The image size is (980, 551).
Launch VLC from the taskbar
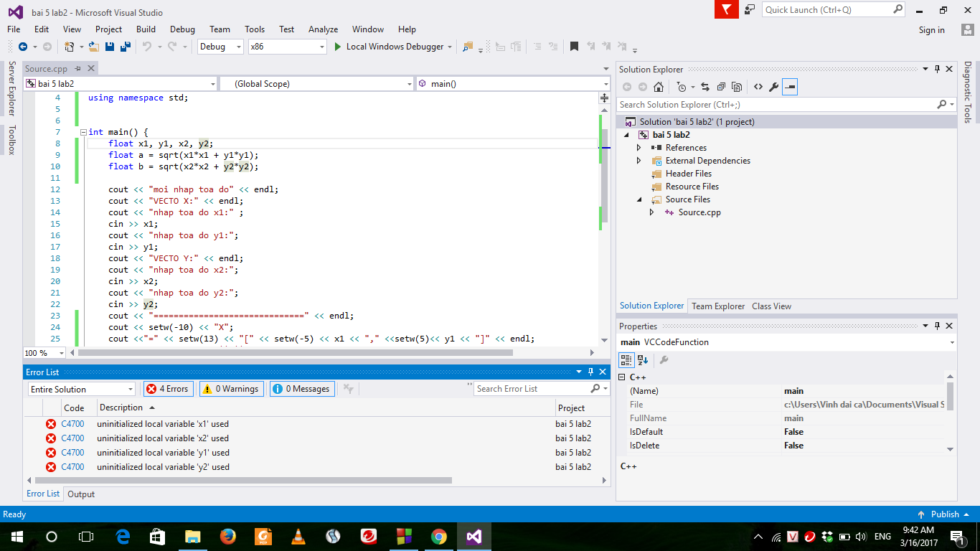[x=298, y=536]
